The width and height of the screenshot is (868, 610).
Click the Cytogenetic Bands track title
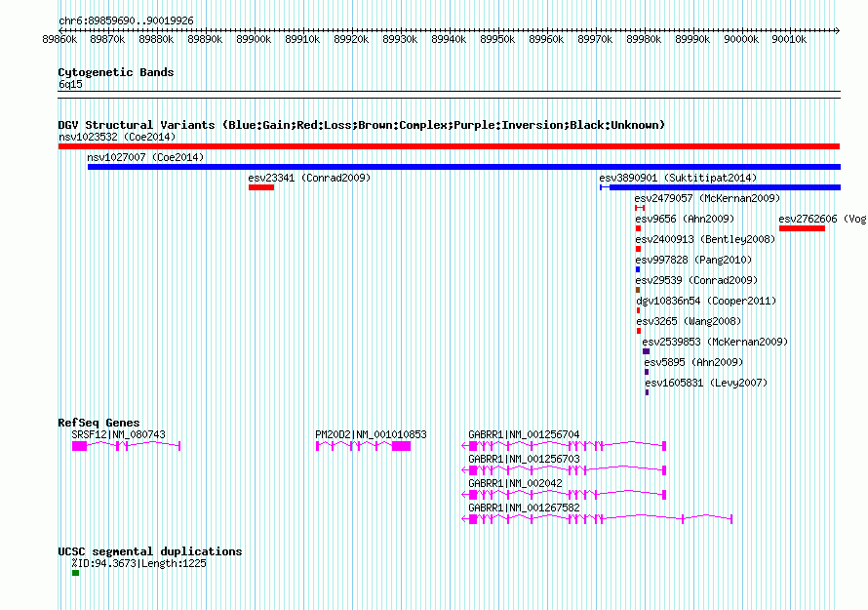coord(116,72)
